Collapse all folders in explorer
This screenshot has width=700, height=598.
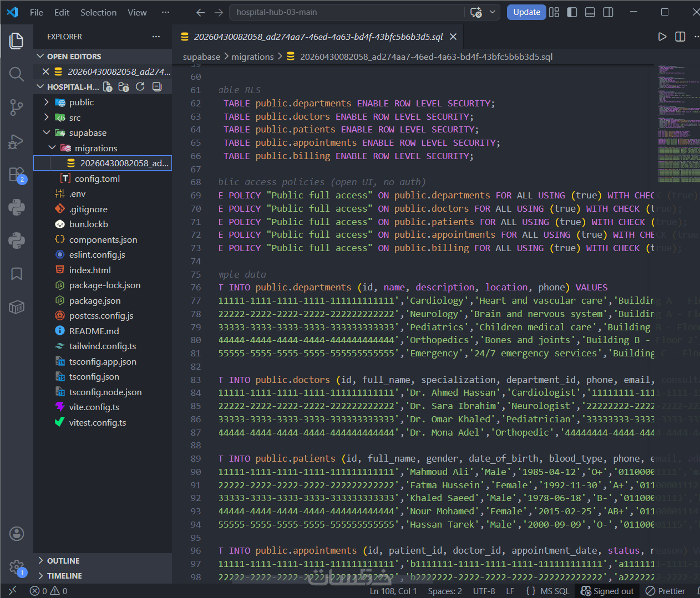[157, 87]
